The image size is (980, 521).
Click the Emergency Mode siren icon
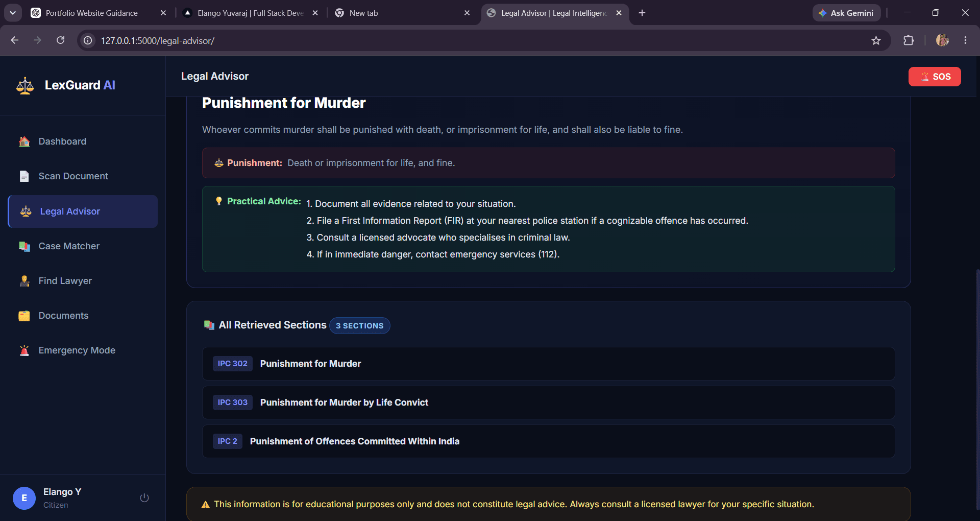[x=24, y=350]
